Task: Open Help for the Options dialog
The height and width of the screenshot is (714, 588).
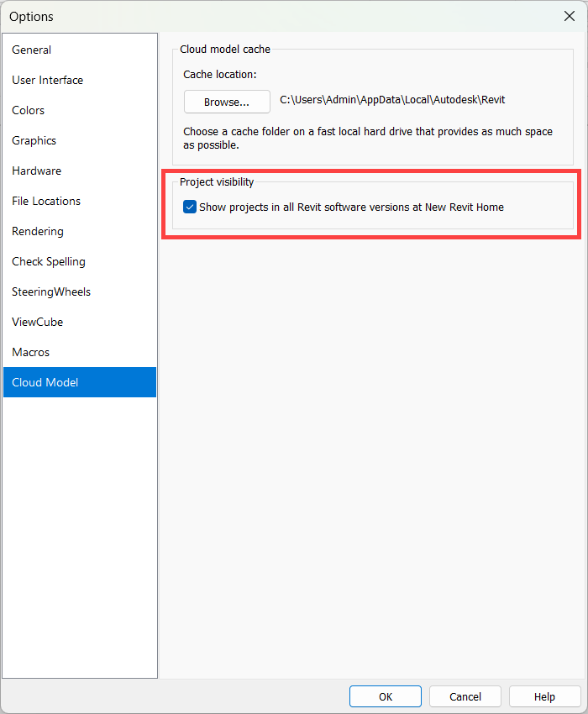Action: click(544, 696)
